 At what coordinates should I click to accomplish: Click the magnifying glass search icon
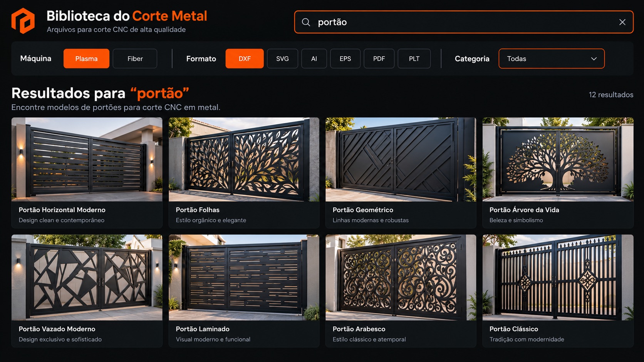point(306,22)
